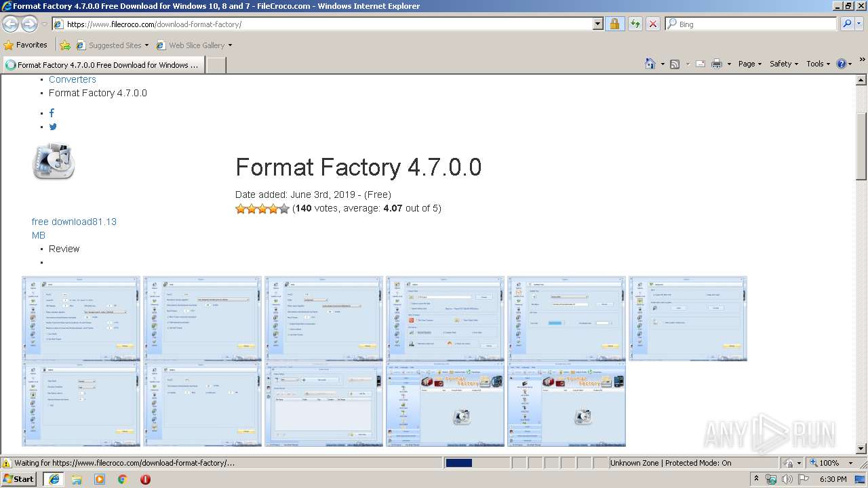Viewport: 868px width, 488px height.
Task: Click the security lock icon in address bar
Action: point(614,24)
